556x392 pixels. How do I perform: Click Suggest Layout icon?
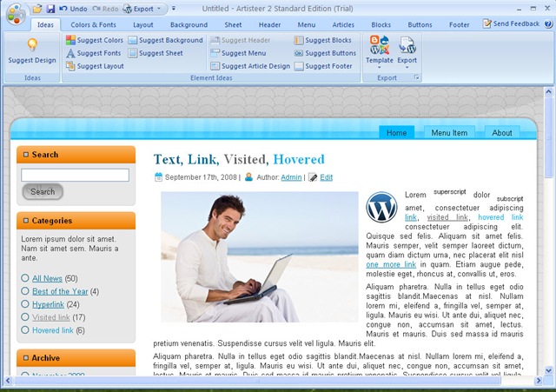point(70,66)
